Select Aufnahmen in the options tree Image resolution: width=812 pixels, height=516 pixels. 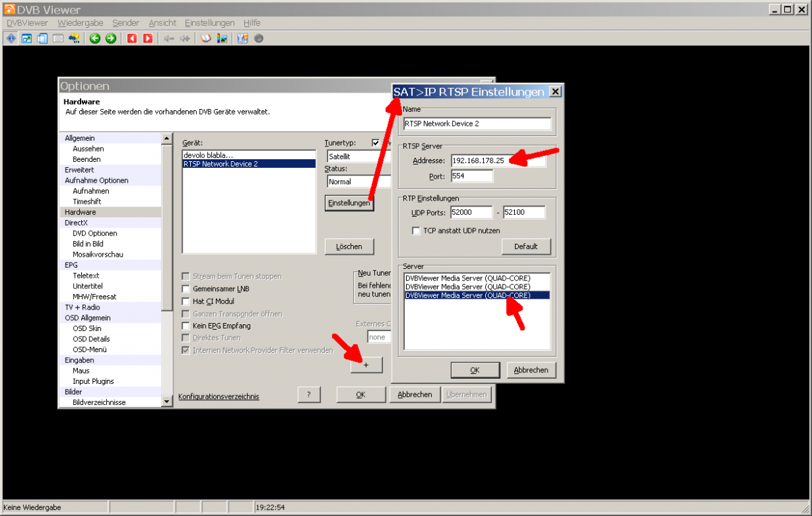pos(91,191)
